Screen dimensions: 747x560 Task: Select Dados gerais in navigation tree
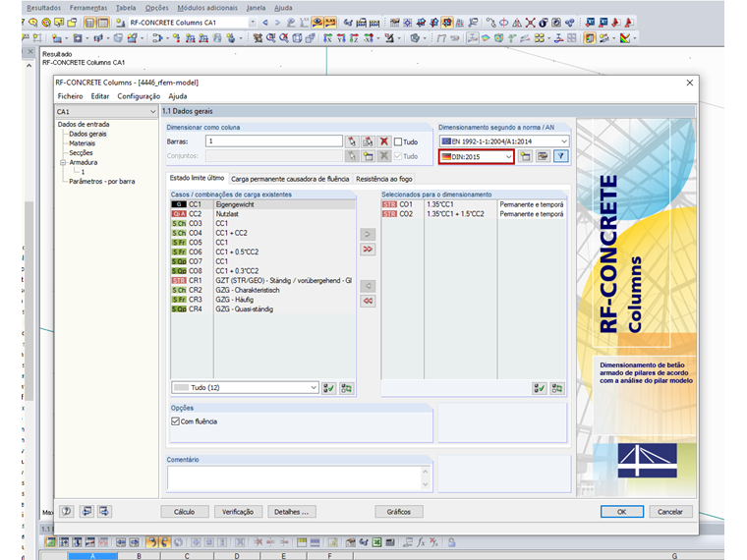tap(87, 134)
